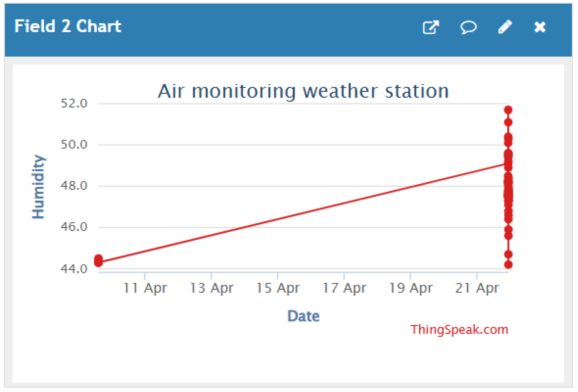Click the chart title Air monitoring weather station
Image resolution: width=578 pixels, height=392 pixels.
tap(303, 91)
